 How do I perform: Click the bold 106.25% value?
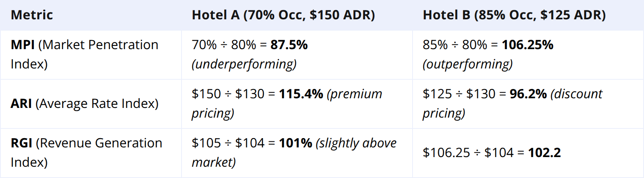(x=527, y=45)
